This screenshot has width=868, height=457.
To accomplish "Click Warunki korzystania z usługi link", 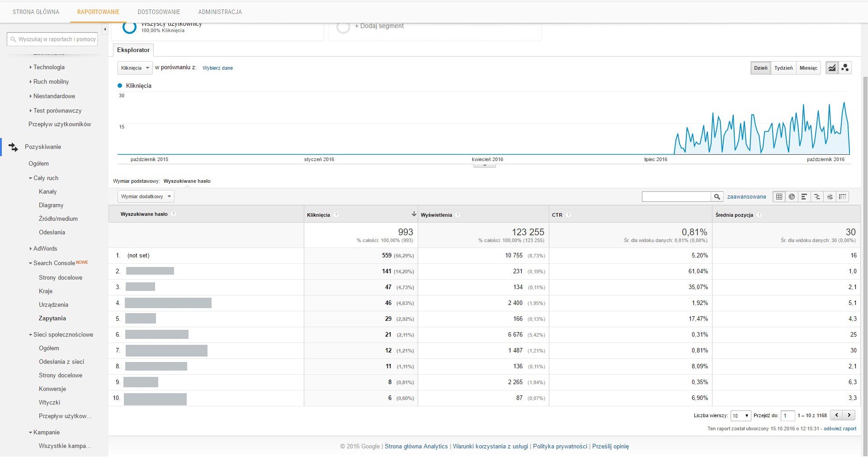I will coord(491,446).
